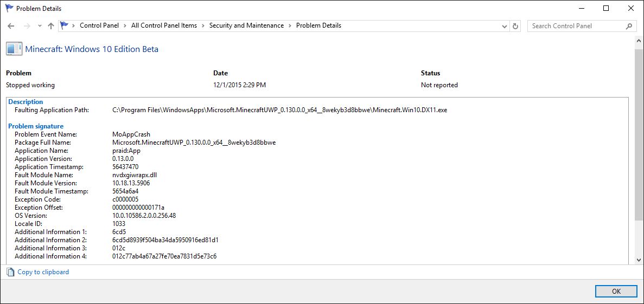Image resolution: width=644 pixels, height=304 pixels.
Task: Click the scrollbar up arrow
Action: pyautogui.click(x=639, y=41)
